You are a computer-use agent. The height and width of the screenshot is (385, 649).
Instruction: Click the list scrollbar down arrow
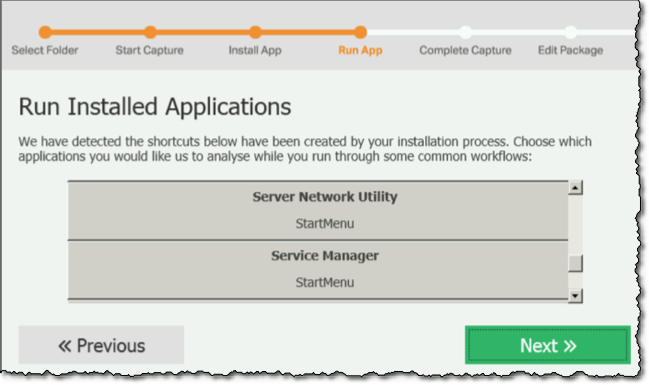click(575, 296)
